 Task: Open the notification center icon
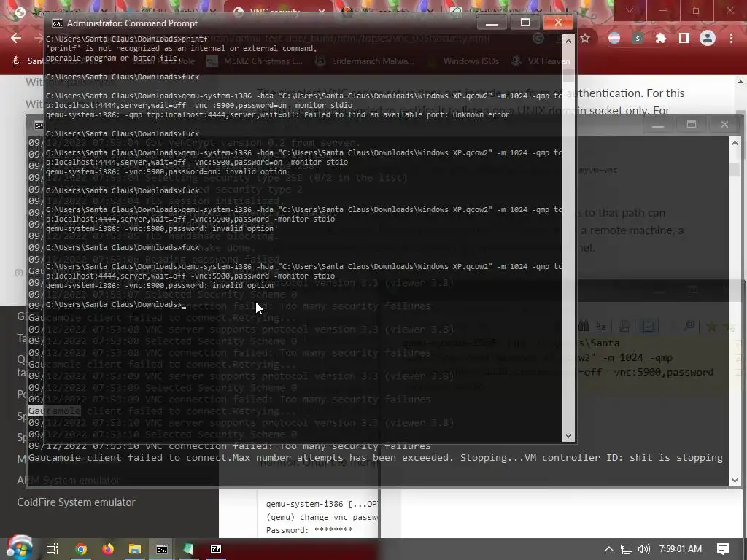(x=723, y=549)
